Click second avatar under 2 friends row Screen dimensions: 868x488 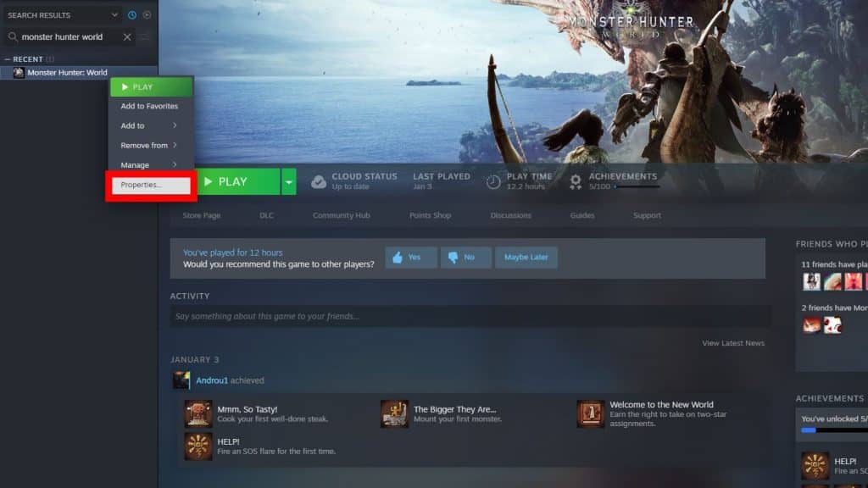click(832, 324)
